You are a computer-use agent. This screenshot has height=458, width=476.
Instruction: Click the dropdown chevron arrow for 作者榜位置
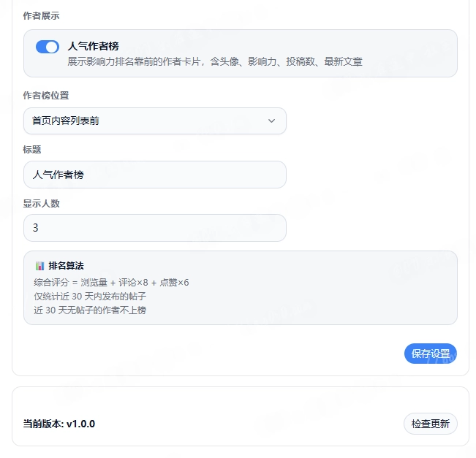click(271, 121)
